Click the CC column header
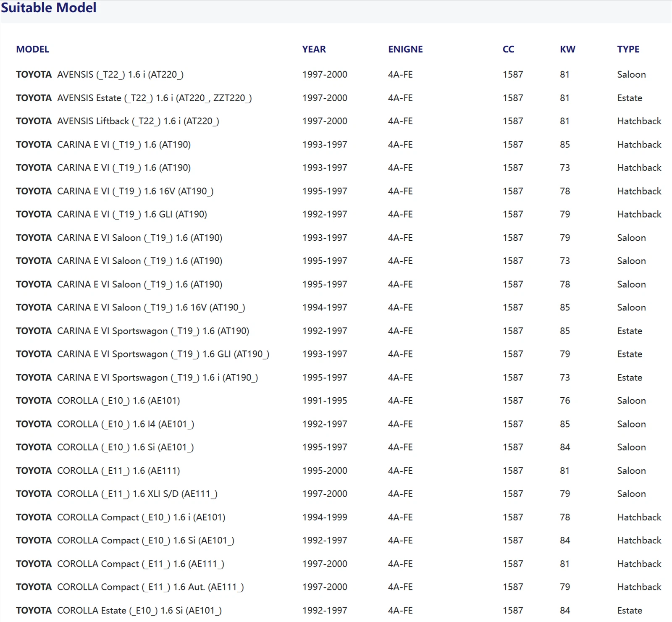 pos(508,49)
